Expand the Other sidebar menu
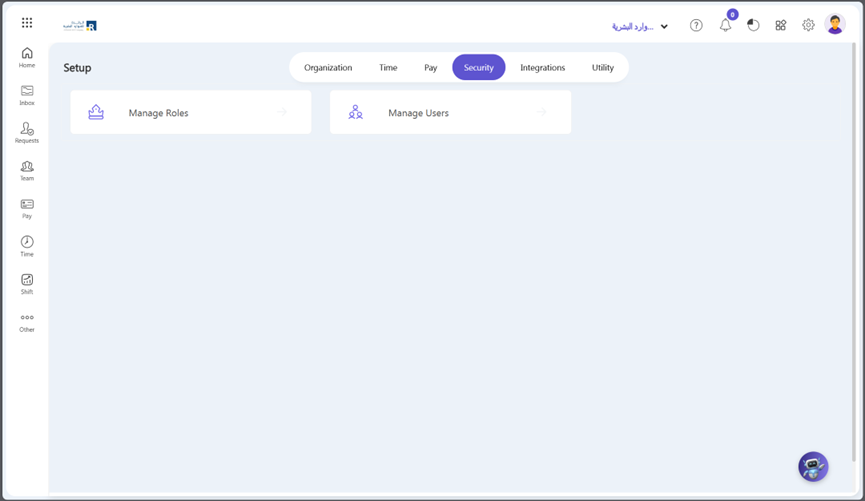The height and width of the screenshot is (501, 865). (27, 322)
